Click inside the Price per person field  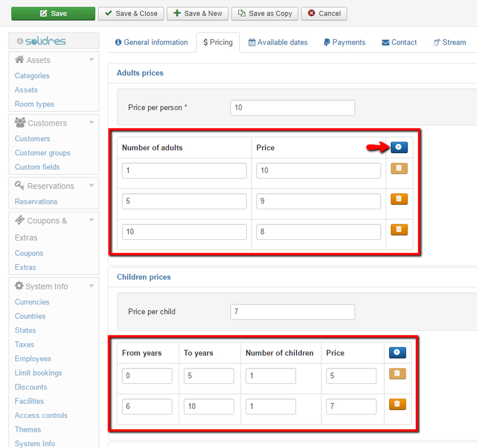292,108
